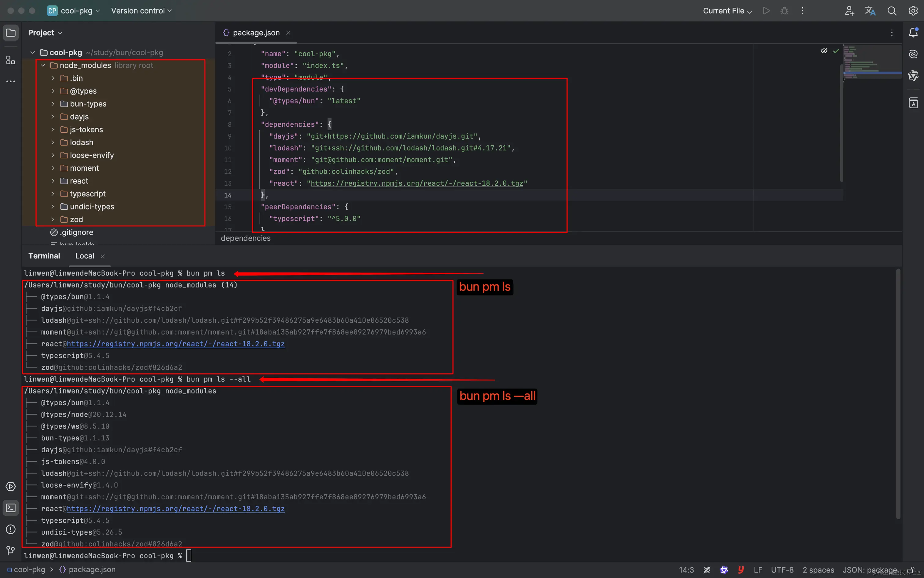The image size is (924, 578).
Task: Open the Terminal tool window icon
Action: pyautogui.click(x=11, y=508)
